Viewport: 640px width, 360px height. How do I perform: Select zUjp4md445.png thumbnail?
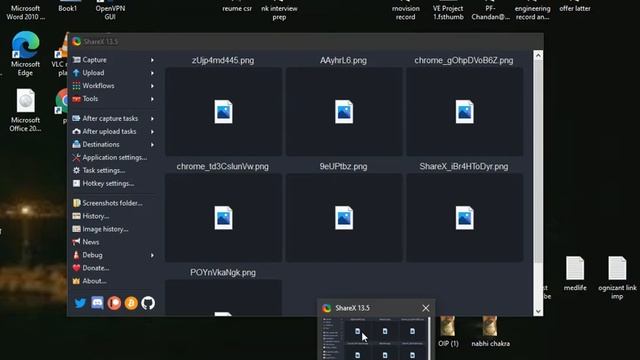[x=223, y=112]
